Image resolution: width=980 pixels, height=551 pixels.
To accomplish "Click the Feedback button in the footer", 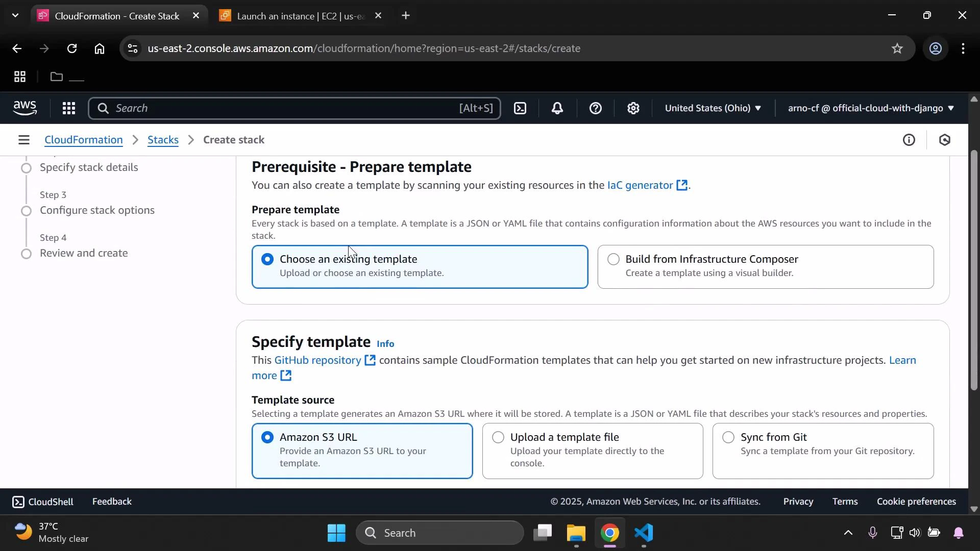I will [111, 501].
